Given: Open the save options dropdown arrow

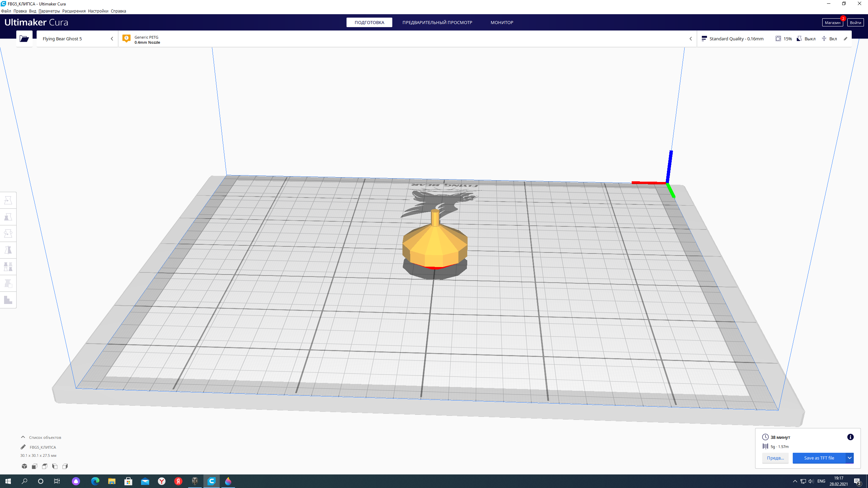Looking at the screenshot, I should click(x=849, y=458).
